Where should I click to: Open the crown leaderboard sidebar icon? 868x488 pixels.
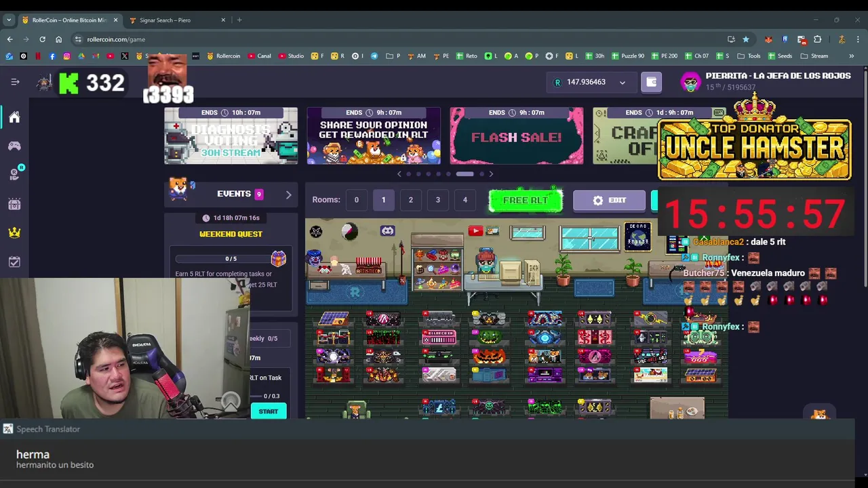14,232
